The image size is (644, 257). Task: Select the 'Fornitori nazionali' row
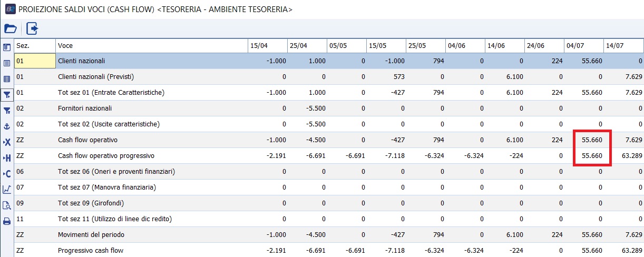pos(85,108)
